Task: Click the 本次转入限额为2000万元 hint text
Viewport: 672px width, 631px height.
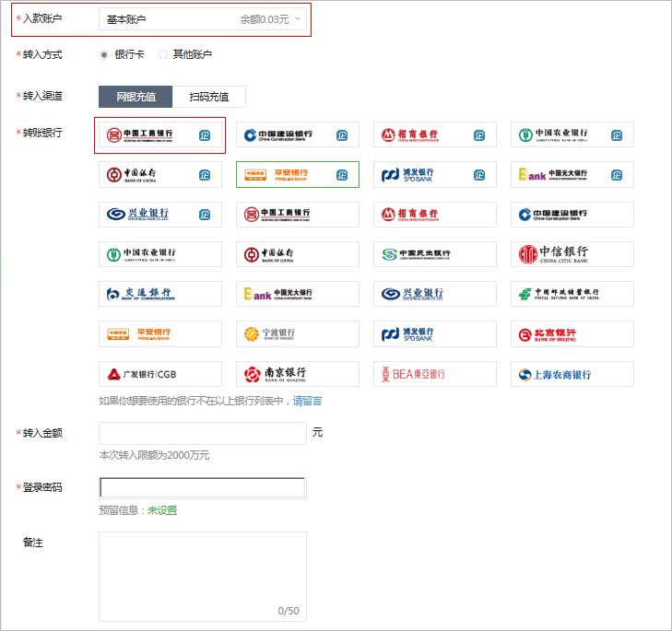Action: coord(154,455)
